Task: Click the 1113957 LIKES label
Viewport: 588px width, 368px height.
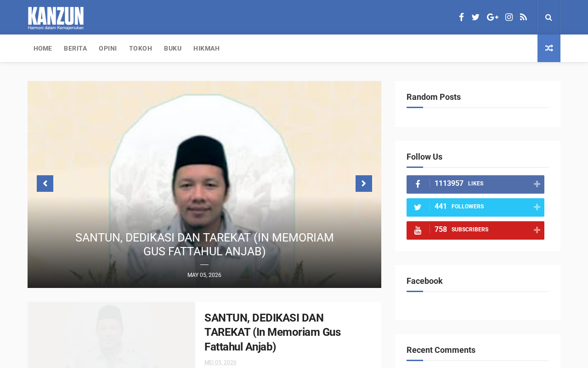Action: [459, 184]
